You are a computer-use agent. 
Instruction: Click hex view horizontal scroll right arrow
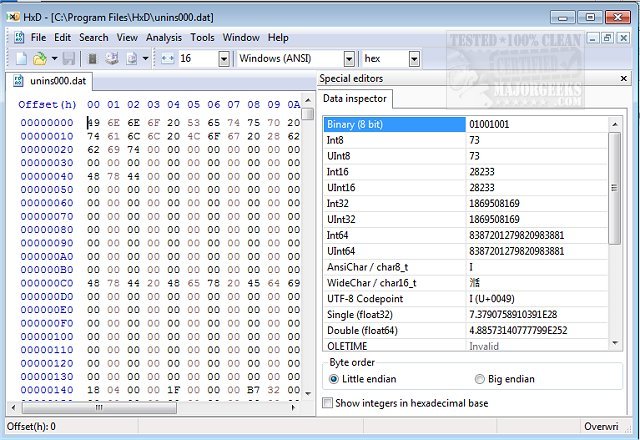pos(293,407)
